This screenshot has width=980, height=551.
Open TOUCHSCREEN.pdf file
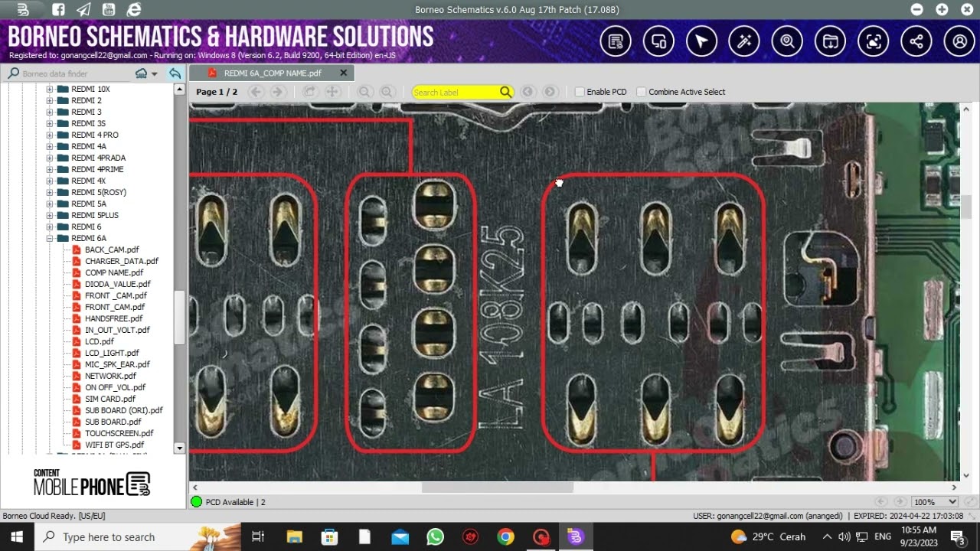(x=119, y=433)
